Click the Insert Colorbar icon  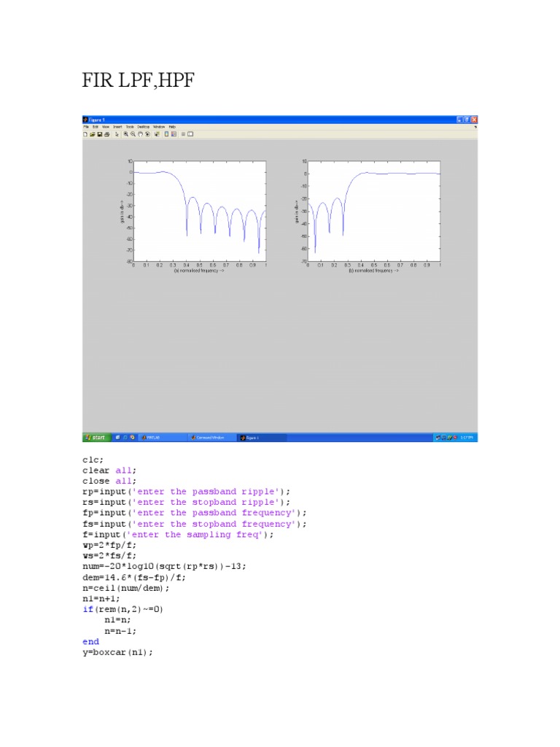coord(166,134)
